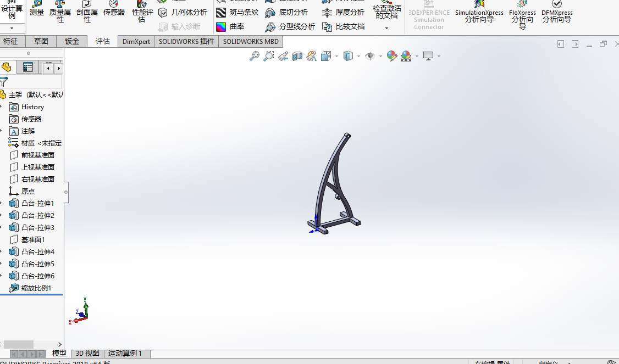
Task: Switch to the 钣金 tab
Action: pos(72,41)
